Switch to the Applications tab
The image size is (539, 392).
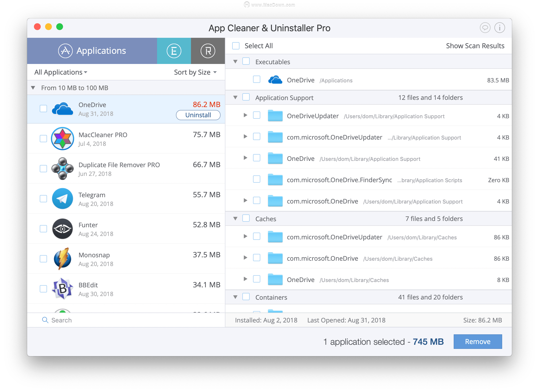(x=92, y=51)
